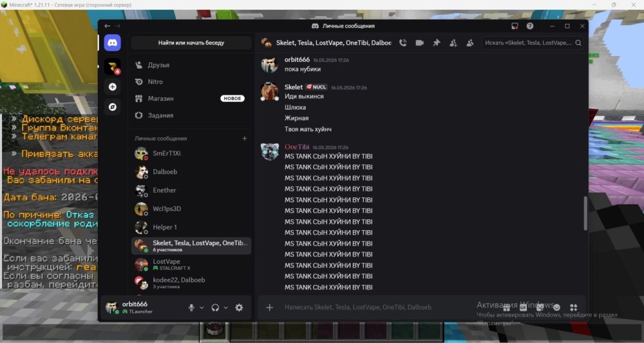This screenshot has width=644, height=343.
Task: Select the first hotbar slot in Minecraft
Action: (x=214, y=331)
